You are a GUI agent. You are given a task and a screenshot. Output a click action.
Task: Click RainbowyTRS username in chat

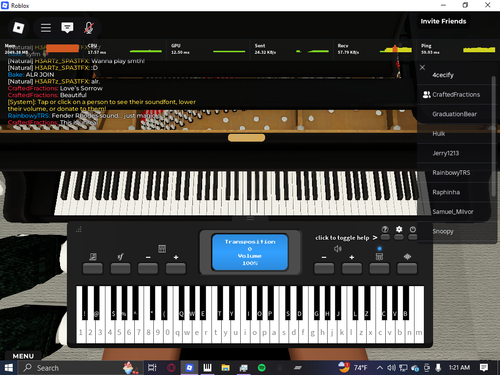click(29, 116)
